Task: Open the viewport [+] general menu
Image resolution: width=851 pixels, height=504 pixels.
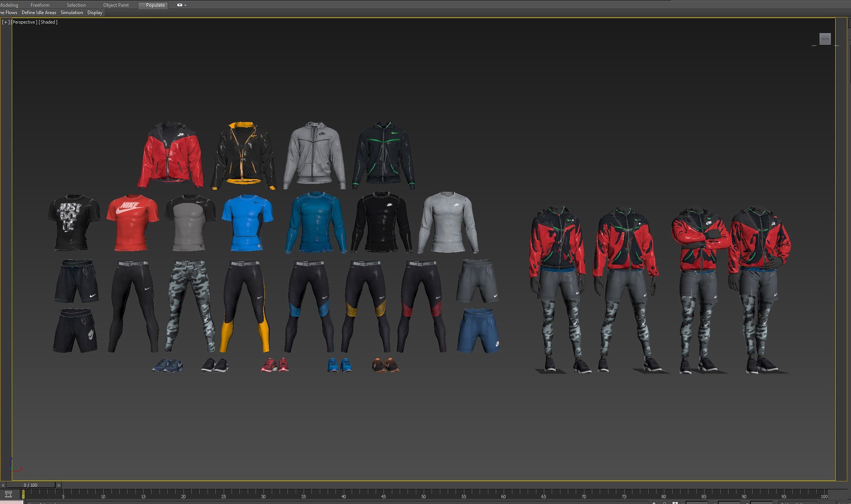Action: tap(6, 22)
